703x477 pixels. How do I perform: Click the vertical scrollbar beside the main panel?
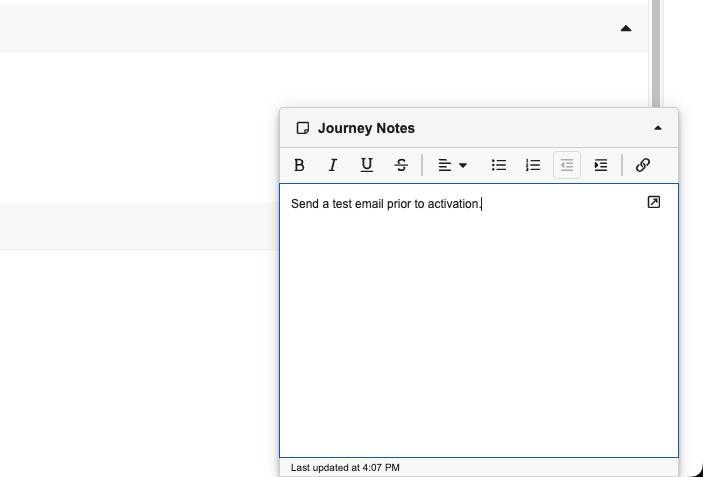[655, 50]
